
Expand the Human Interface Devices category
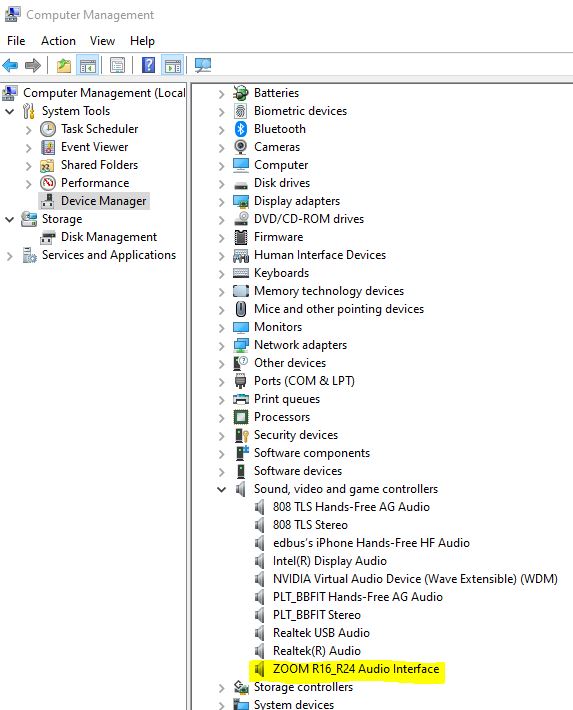[221, 256]
